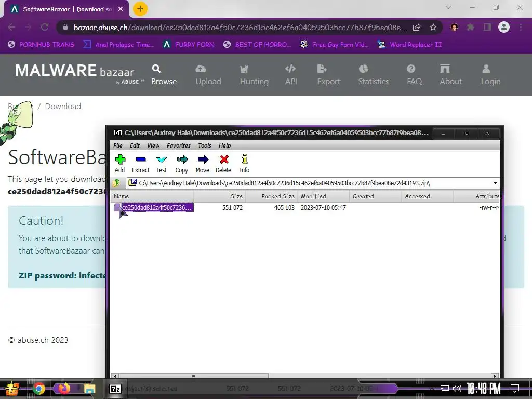532x399 pixels.
Task: Open the Login page on MalwareBazaar
Action: (490, 75)
